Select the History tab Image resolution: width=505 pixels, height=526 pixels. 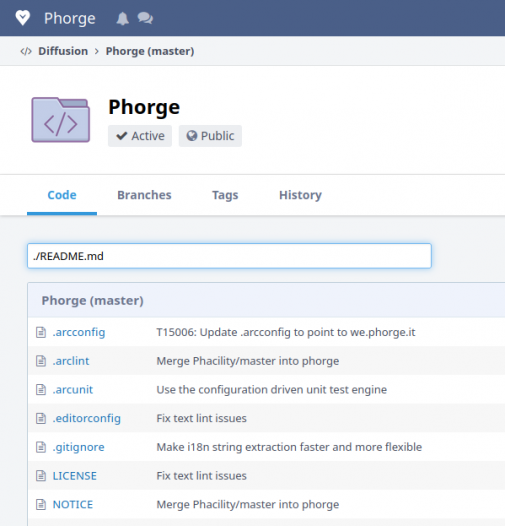300,195
